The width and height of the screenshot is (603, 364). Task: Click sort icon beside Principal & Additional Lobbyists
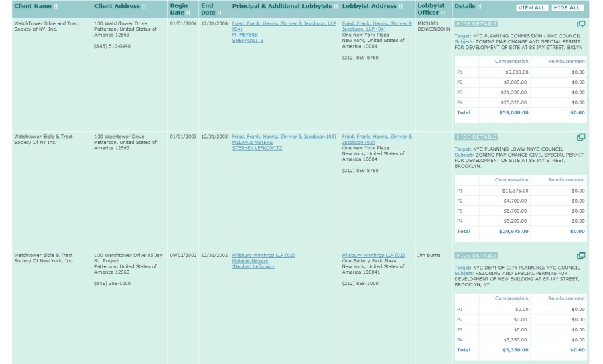[x=336, y=7]
